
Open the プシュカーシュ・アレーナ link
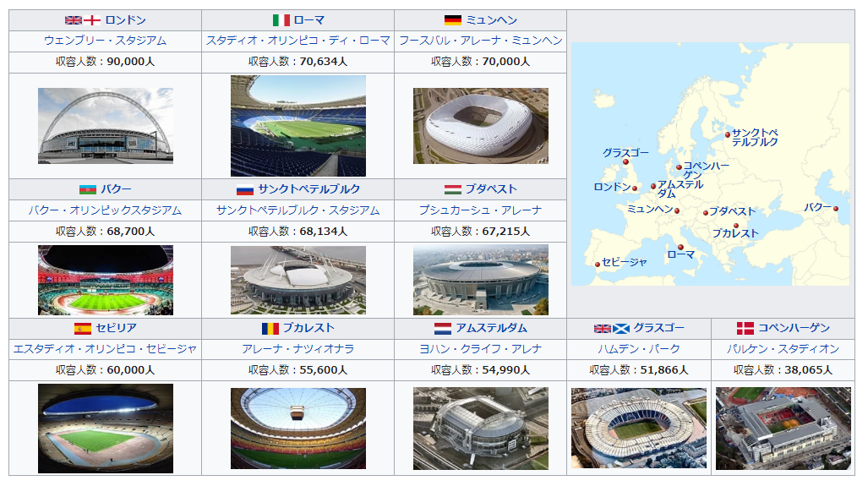coord(481,211)
